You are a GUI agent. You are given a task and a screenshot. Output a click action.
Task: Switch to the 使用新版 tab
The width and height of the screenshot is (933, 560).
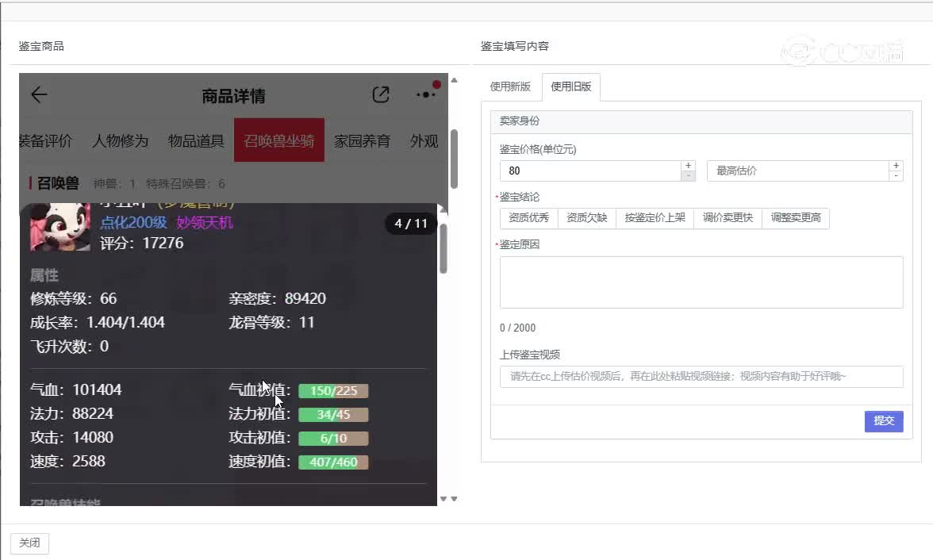click(510, 87)
